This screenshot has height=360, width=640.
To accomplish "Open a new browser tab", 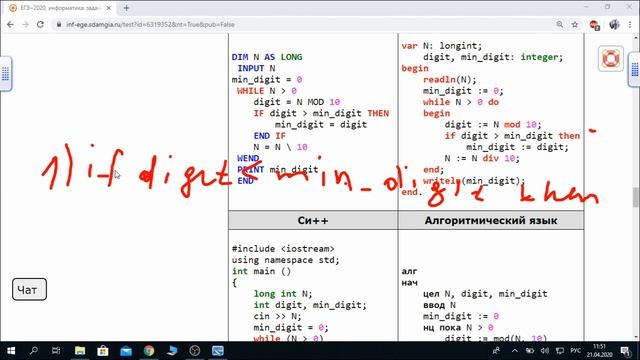I will (x=126, y=8).
